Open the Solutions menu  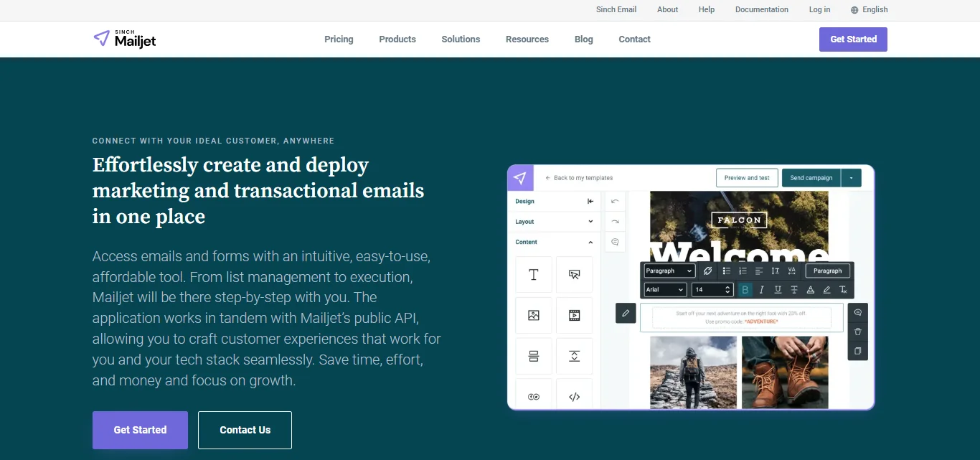461,39
